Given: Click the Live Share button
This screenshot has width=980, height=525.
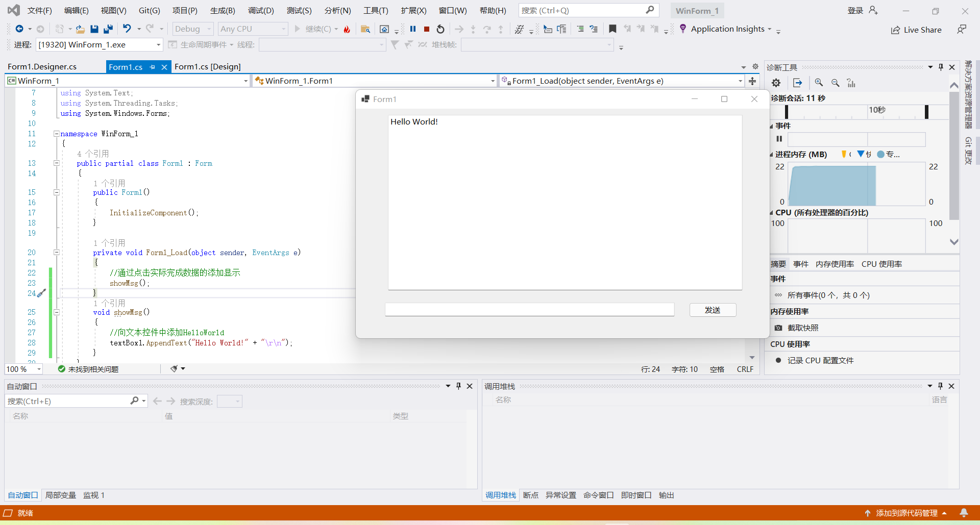Looking at the screenshot, I should click(x=916, y=30).
